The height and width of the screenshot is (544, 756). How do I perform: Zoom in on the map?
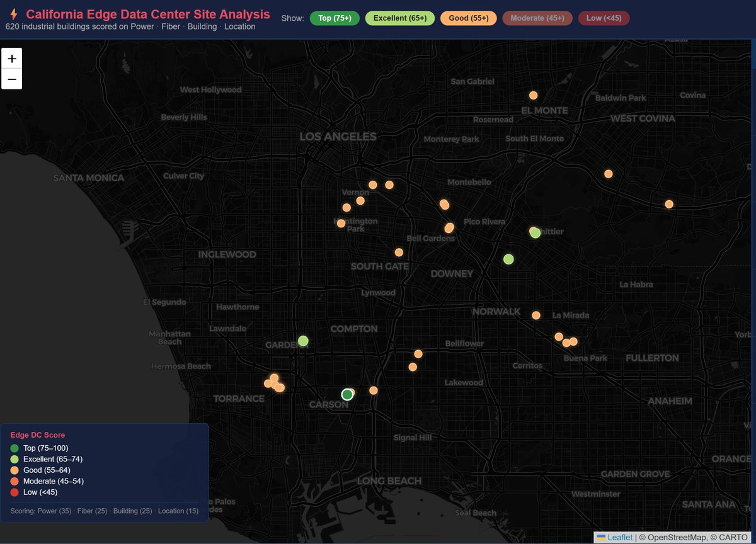coord(12,58)
